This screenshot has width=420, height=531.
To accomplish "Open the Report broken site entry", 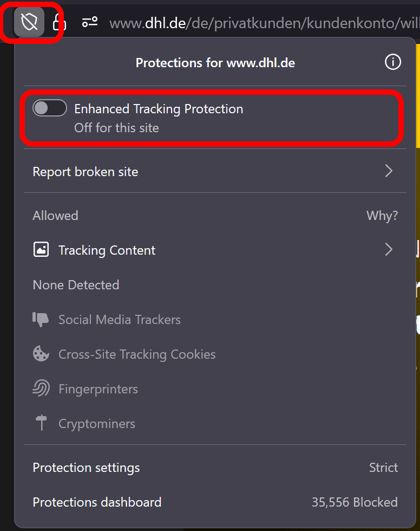I will (x=86, y=172).
